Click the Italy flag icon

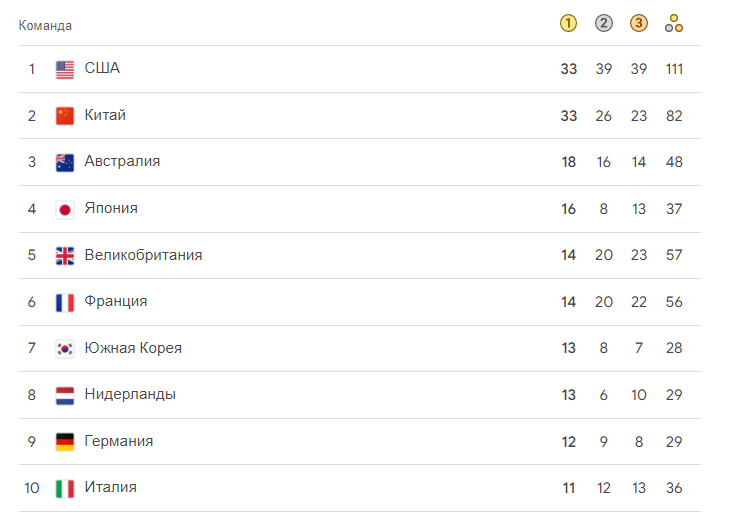click(x=65, y=488)
